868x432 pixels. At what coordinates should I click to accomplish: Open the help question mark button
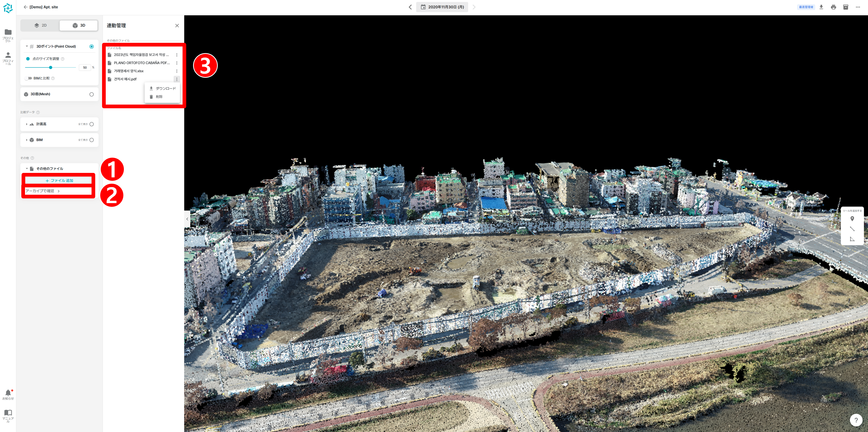[x=856, y=420]
